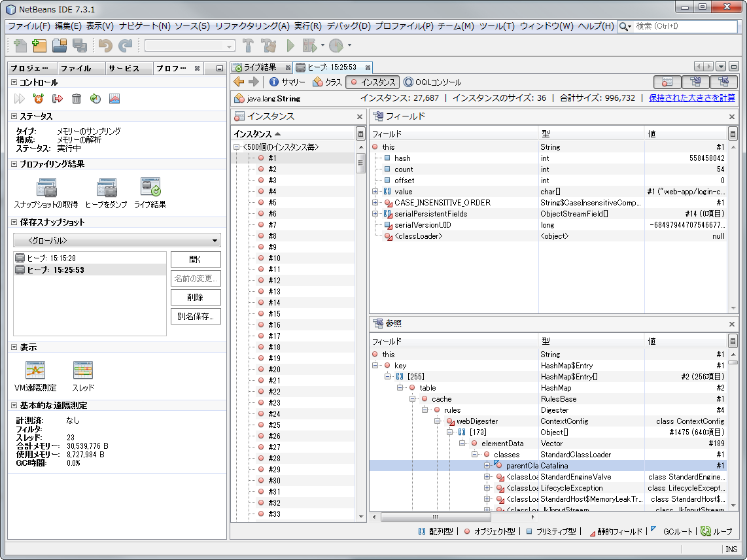This screenshot has width=747, height=560.
Task: Click the New File toolbar icon
Action: point(20,45)
